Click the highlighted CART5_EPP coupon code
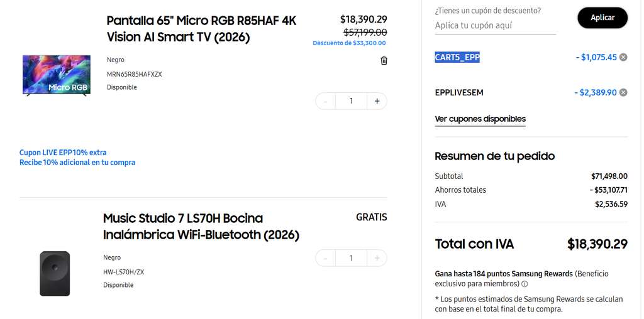This screenshot has height=319, width=644. 457,57
